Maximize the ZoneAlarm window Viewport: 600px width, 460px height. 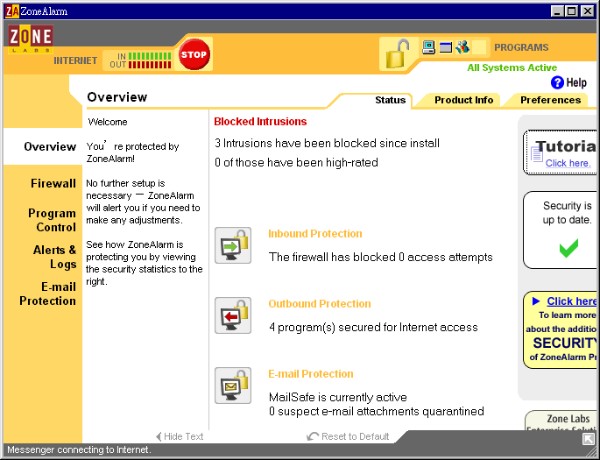(x=572, y=11)
